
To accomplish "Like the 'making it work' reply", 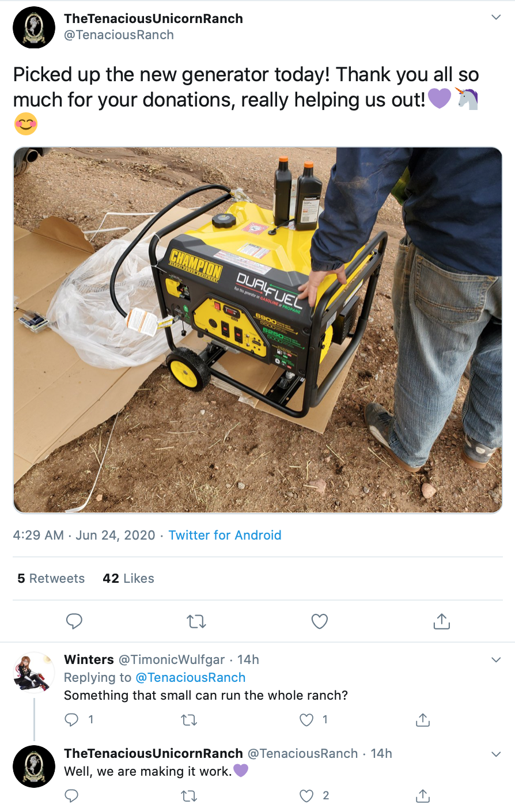I will 306,796.
